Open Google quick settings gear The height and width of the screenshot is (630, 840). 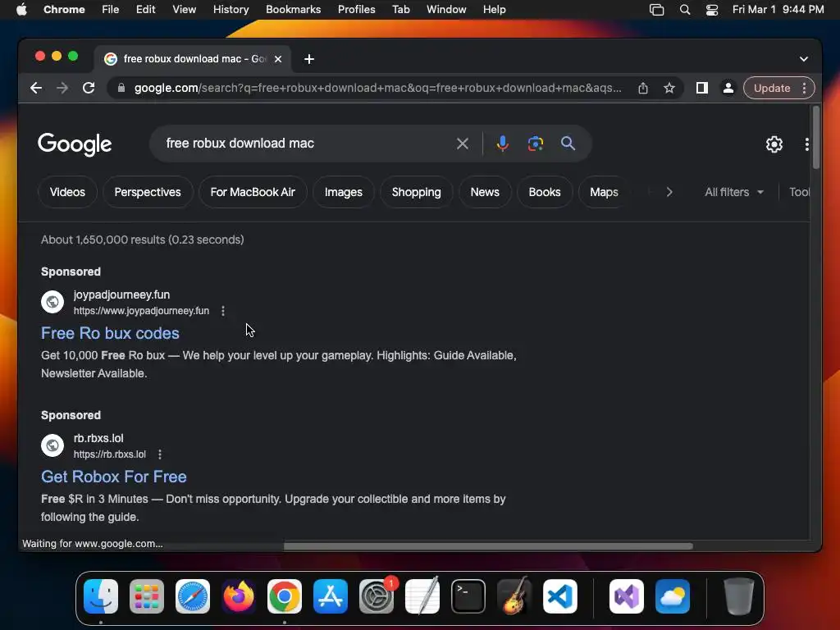point(774,144)
